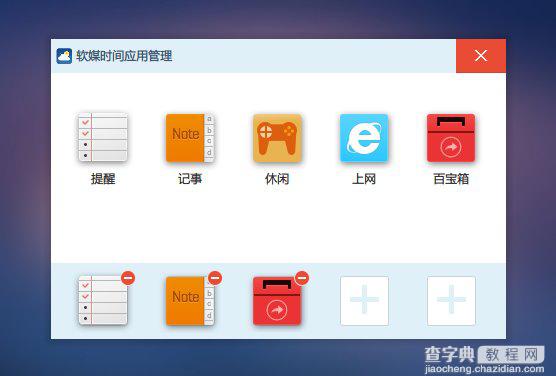Screen dimensions: 556x376
Task: Select the Note icon in the bottom bar
Action: tap(190, 300)
